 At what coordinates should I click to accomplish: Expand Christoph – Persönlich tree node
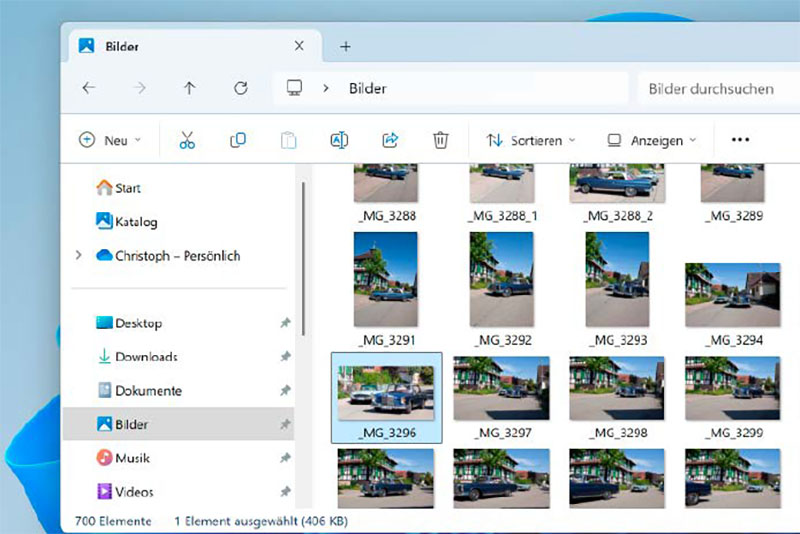pyautogui.click(x=78, y=255)
